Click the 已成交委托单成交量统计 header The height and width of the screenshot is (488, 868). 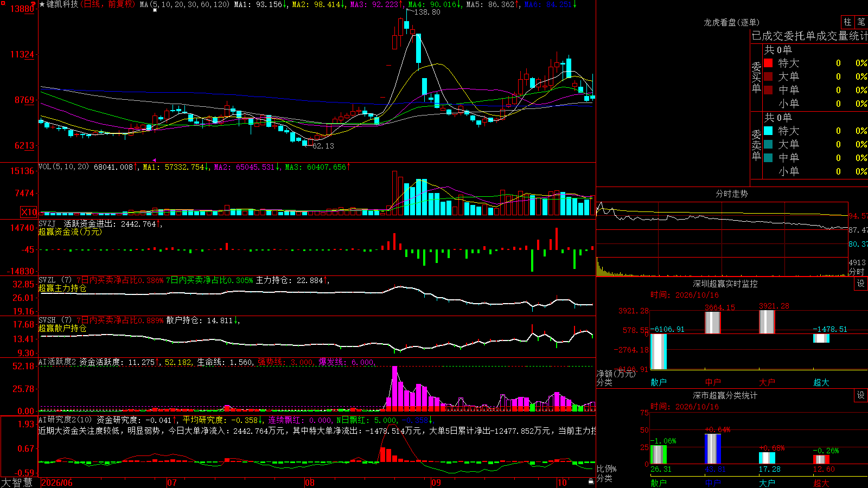tap(809, 36)
